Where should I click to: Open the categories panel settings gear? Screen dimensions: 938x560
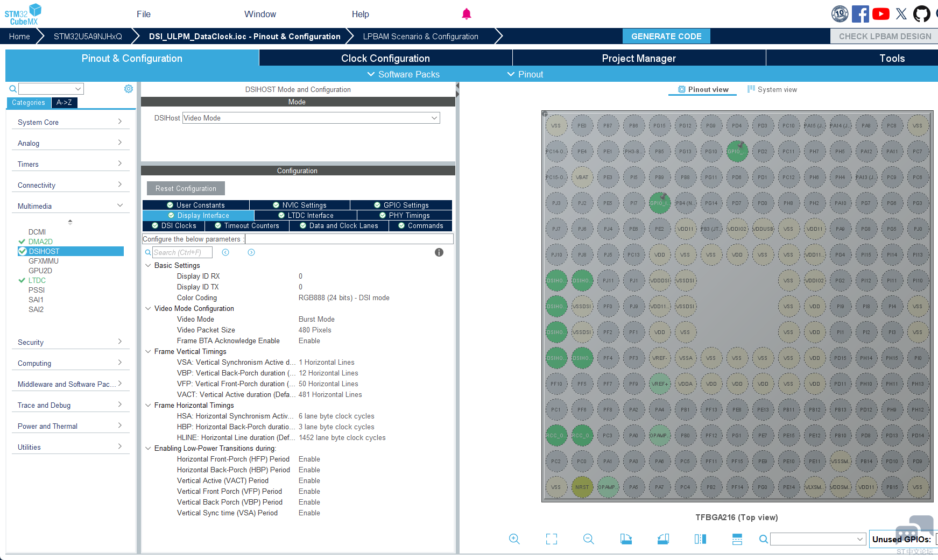coord(129,89)
